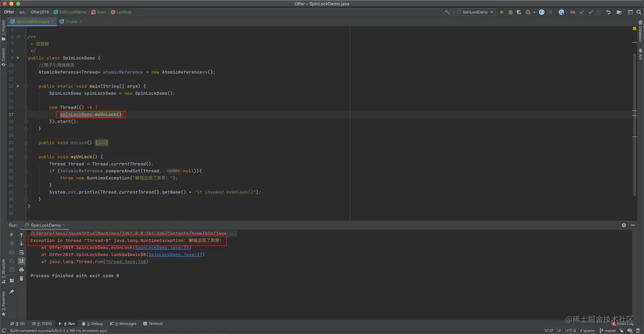The height and width of the screenshot is (334, 644).
Task: Click the 4 spaces indent setting
Action: [587, 331]
